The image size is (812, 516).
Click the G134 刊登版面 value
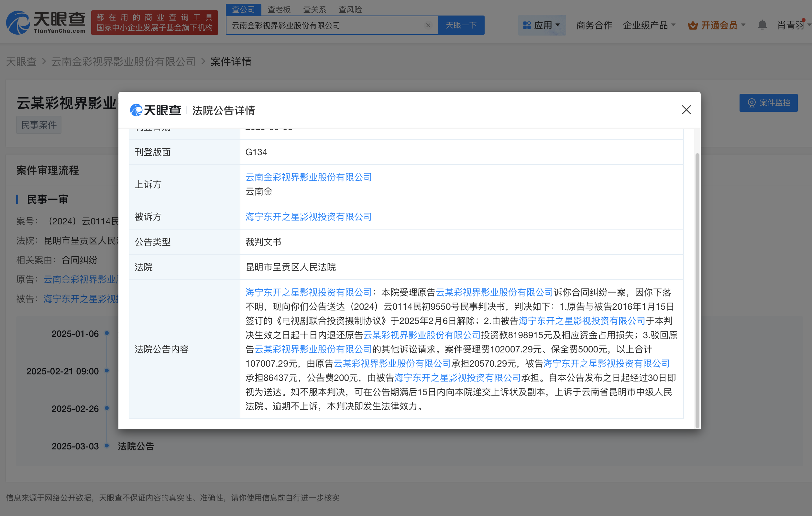(256, 152)
